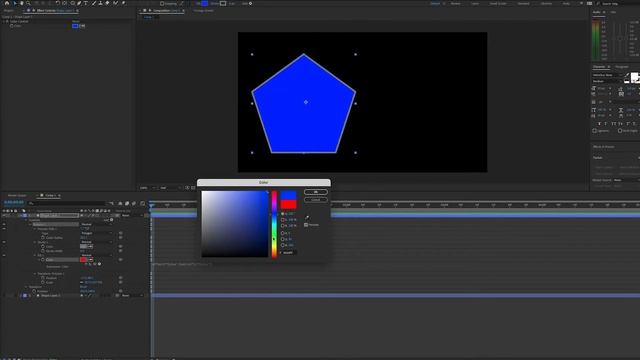Select the Brush tool

point(93,3)
